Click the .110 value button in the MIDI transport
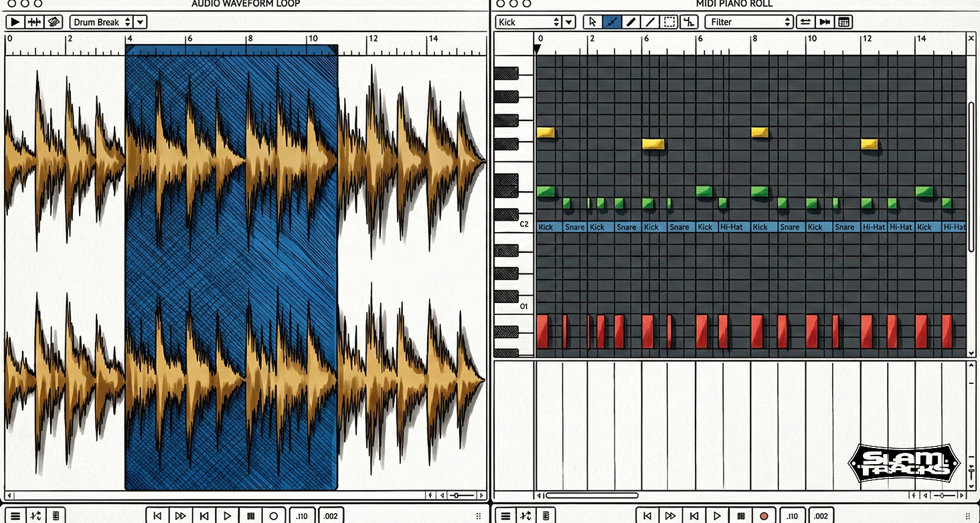 click(793, 515)
